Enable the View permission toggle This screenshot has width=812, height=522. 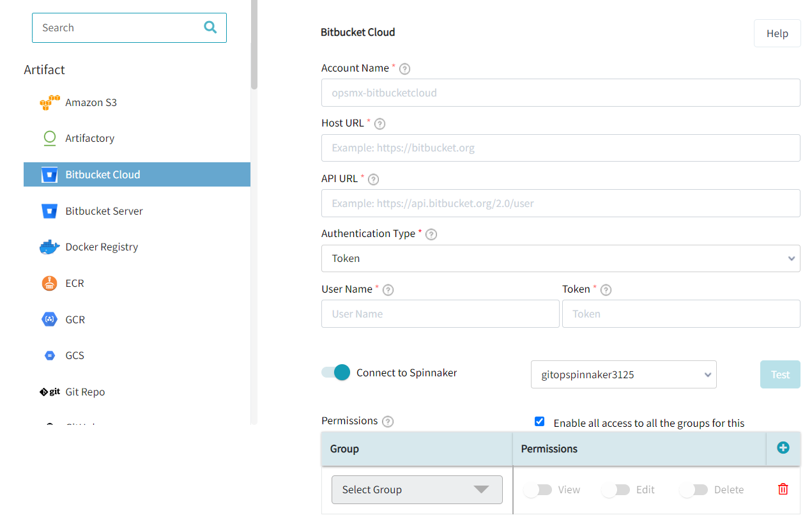(x=539, y=489)
